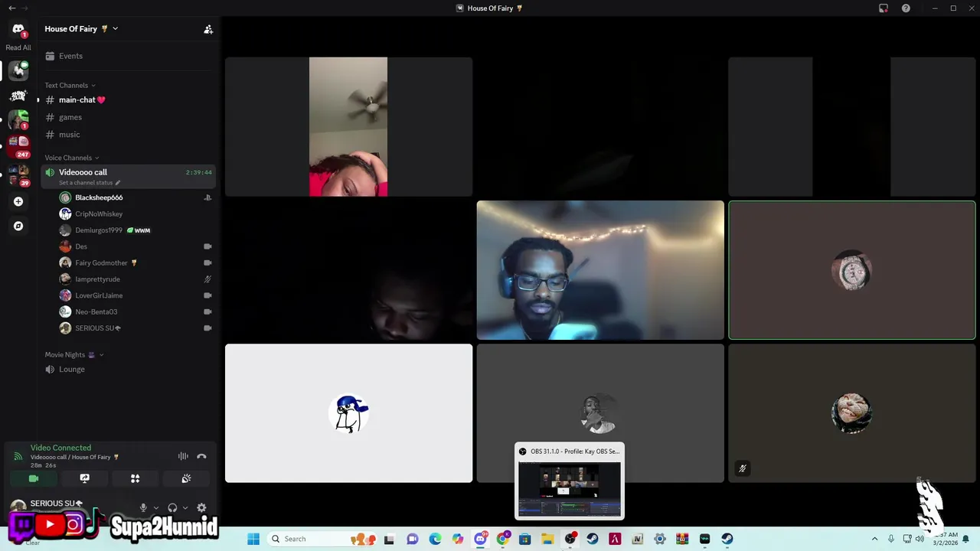Focus the penguin avatar tile
The height and width of the screenshot is (551, 980).
click(348, 413)
